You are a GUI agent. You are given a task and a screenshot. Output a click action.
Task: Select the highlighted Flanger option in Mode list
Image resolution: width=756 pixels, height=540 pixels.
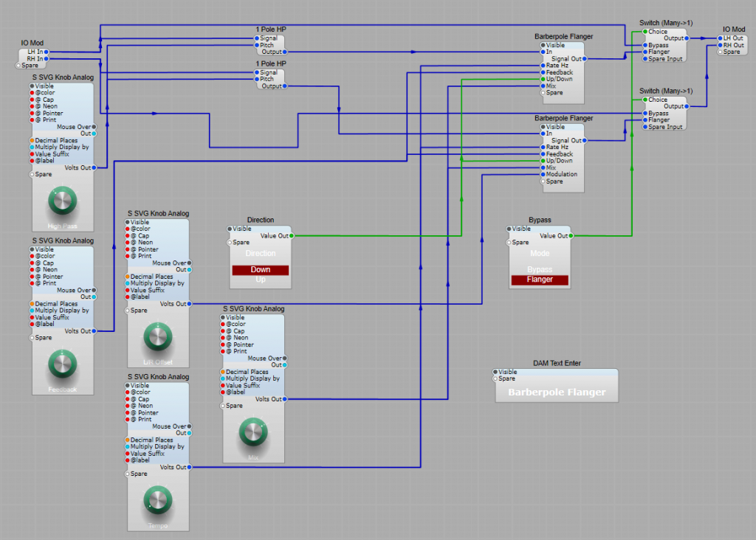[x=540, y=280]
